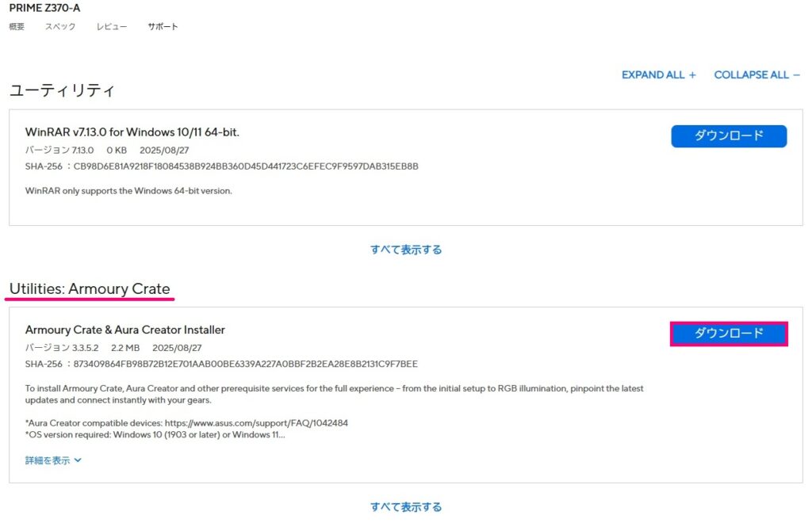The width and height of the screenshot is (812, 523).
Task: Click the WinRAR v7.13.0 item title
Action: (x=132, y=132)
